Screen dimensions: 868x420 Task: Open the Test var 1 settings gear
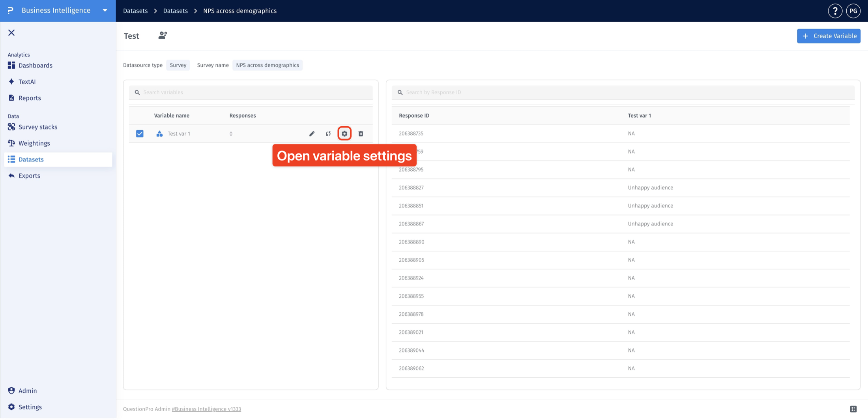coord(344,134)
